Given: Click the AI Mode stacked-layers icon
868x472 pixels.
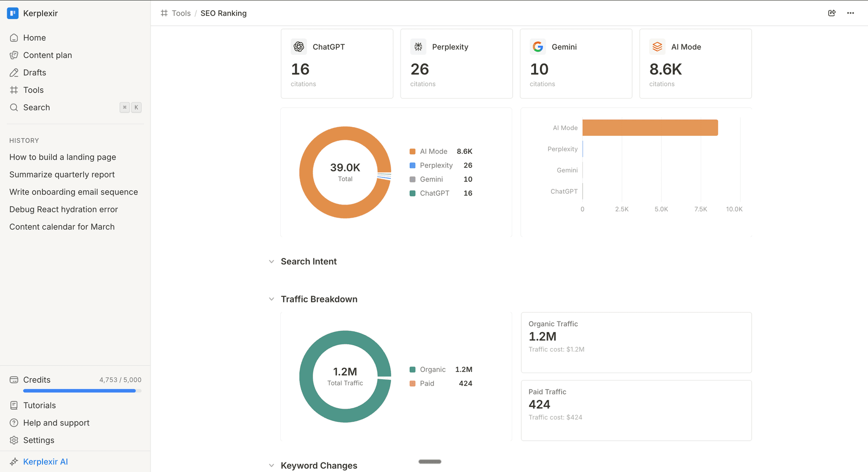Looking at the screenshot, I should point(657,46).
